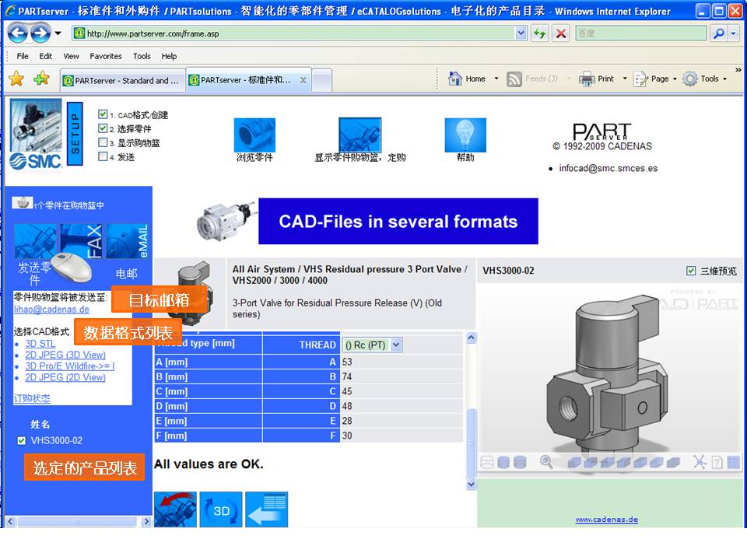Switch to PARTserver - Standard and tab
Image resolution: width=747 pixels, height=560 pixels.
pos(122,80)
